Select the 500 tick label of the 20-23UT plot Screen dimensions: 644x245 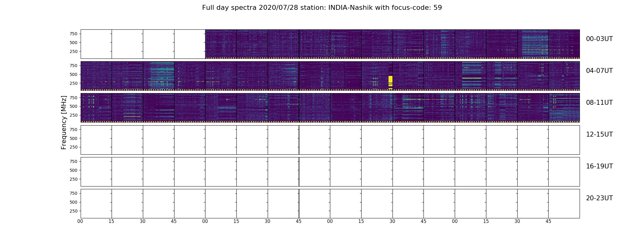(74, 202)
